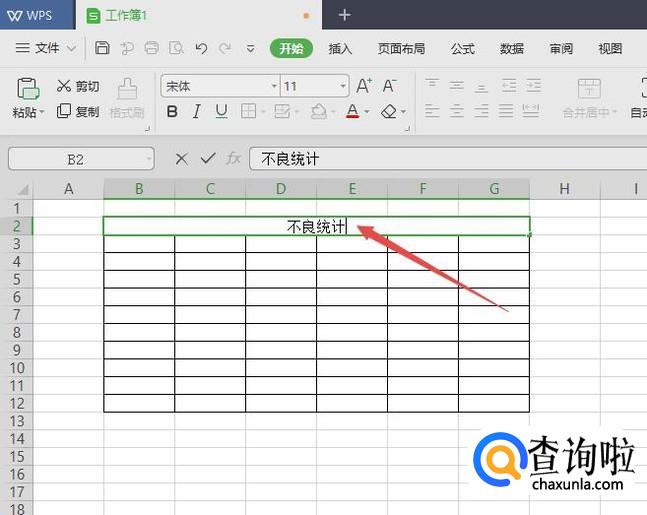Confirm the entry with the checkmark

click(x=208, y=158)
